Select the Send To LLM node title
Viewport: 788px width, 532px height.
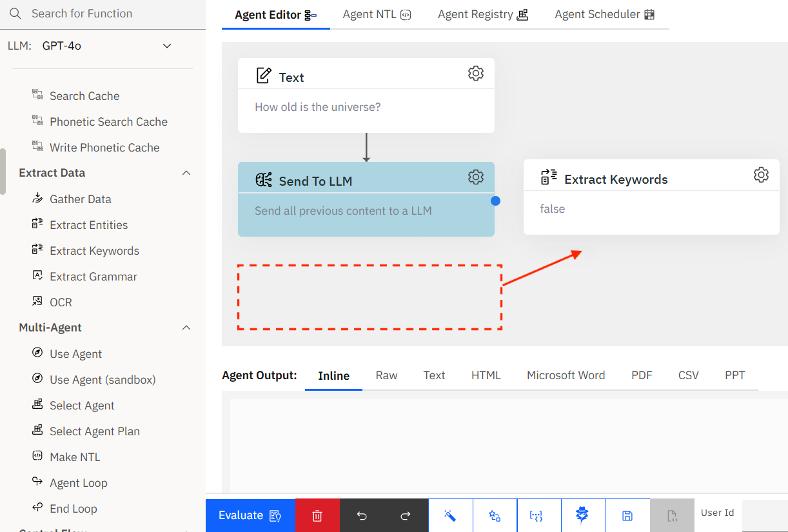click(315, 181)
